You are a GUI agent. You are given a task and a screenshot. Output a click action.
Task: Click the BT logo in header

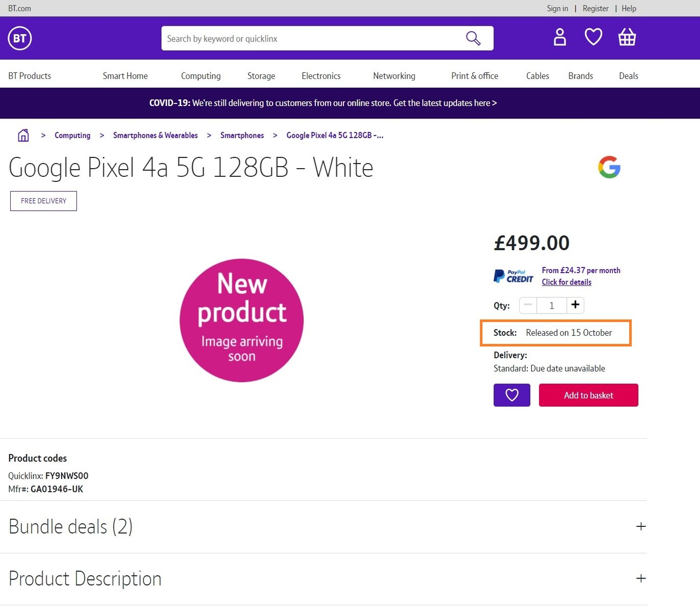pos(20,38)
